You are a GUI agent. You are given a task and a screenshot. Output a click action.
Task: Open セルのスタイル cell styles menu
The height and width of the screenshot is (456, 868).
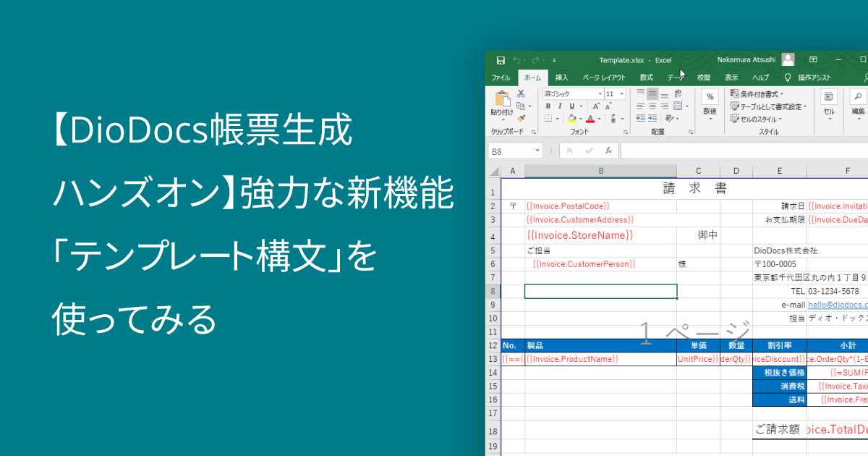point(757,119)
